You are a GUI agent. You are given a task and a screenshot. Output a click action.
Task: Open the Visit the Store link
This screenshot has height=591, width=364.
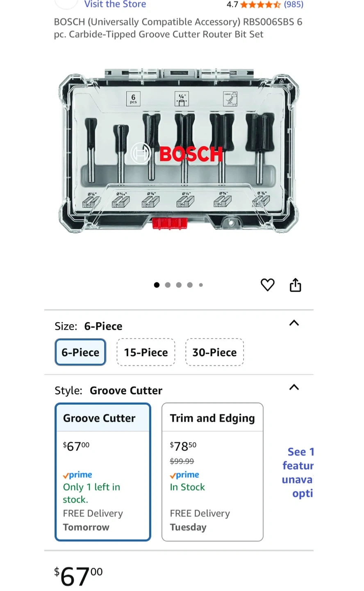click(115, 5)
